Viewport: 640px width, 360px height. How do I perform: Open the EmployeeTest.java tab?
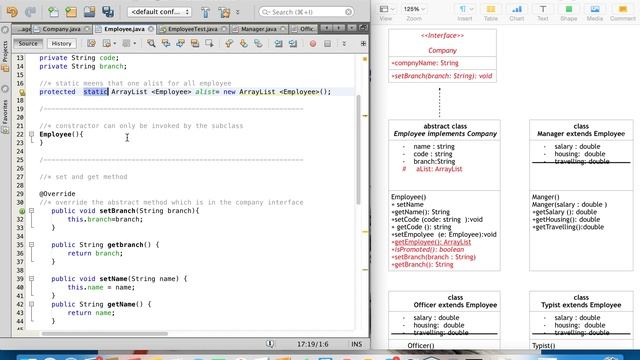coord(192,29)
